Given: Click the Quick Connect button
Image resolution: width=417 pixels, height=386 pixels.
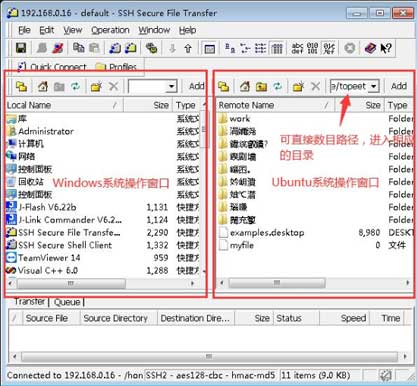Looking at the screenshot, I should pos(52,67).
